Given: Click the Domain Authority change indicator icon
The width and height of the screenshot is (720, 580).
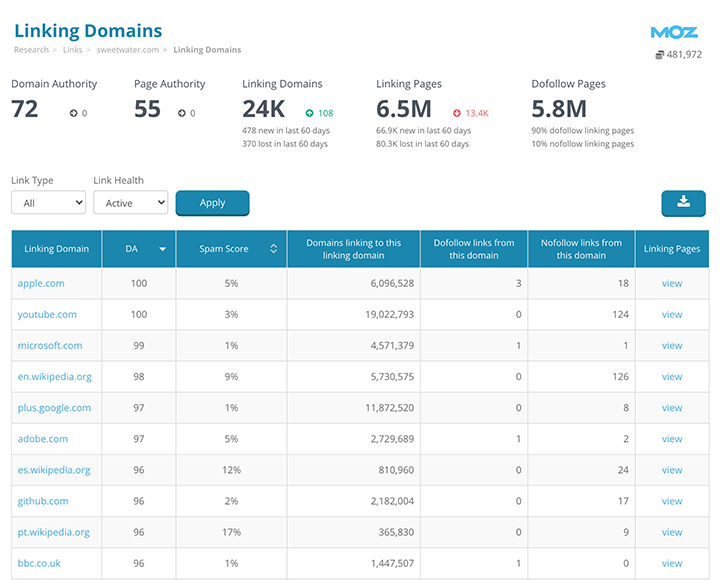Looking at the screenshot, I should click(x=74, y=113).
